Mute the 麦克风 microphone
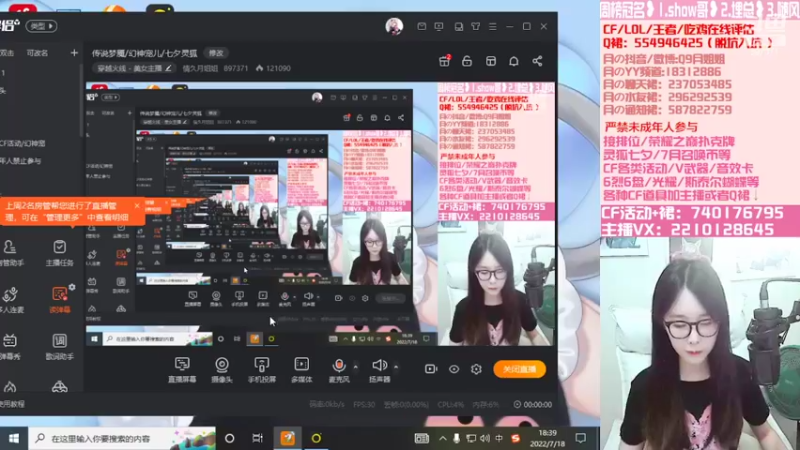Screen dimensions: 800x450 pyautogui.click(x=339, y=369)
